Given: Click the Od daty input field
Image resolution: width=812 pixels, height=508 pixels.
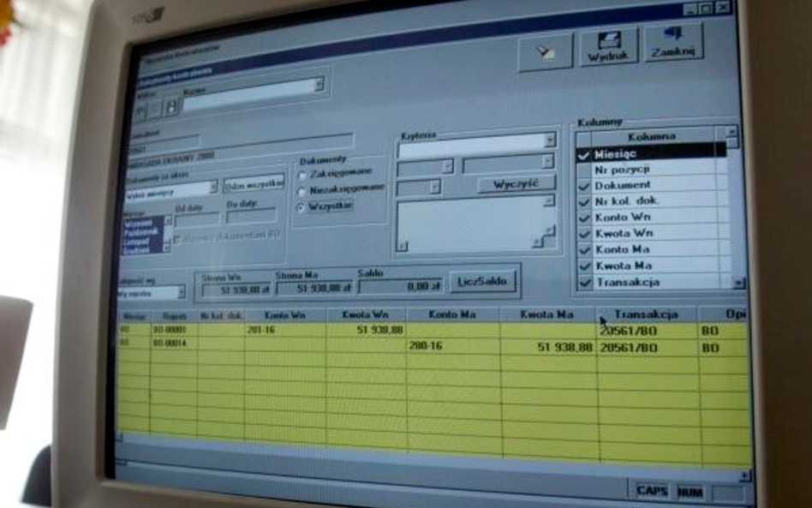Looking at the screenshot, I should click(x=197, y=220).
